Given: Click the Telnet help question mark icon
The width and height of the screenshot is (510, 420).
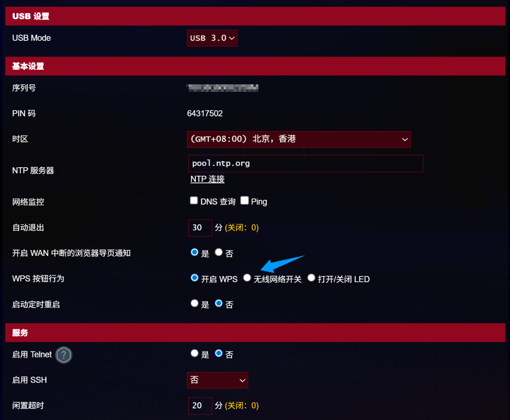Looking at the screenshot, I should click(x=64, y=355).
